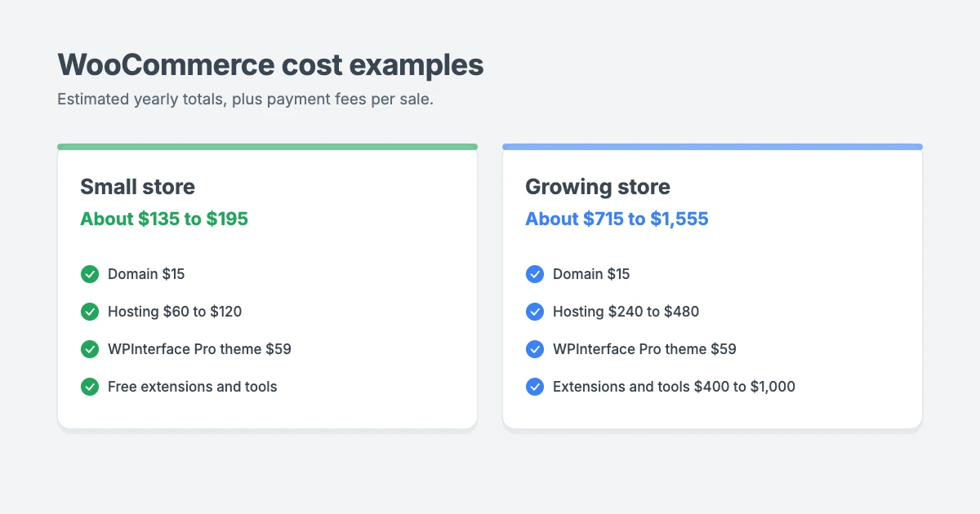Click 'Hosting $240 to $480' text

pyautogui.click(x=626, y=312)
